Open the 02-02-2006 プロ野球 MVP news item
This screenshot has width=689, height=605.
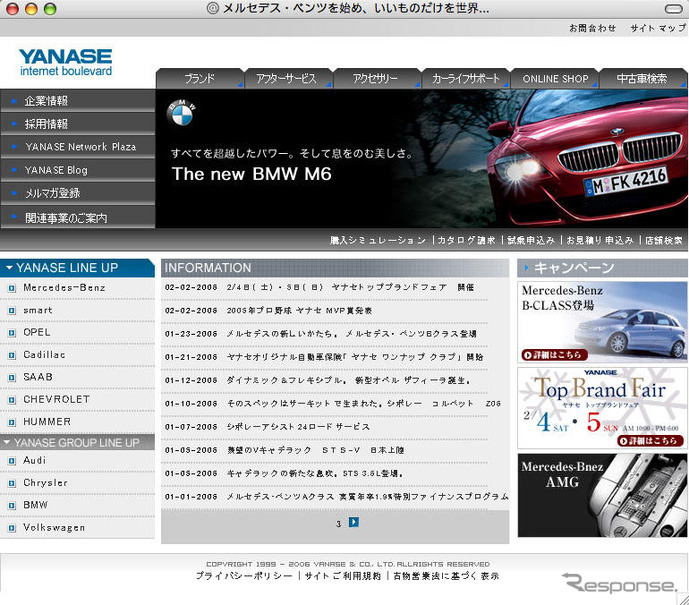pos(268,311)
